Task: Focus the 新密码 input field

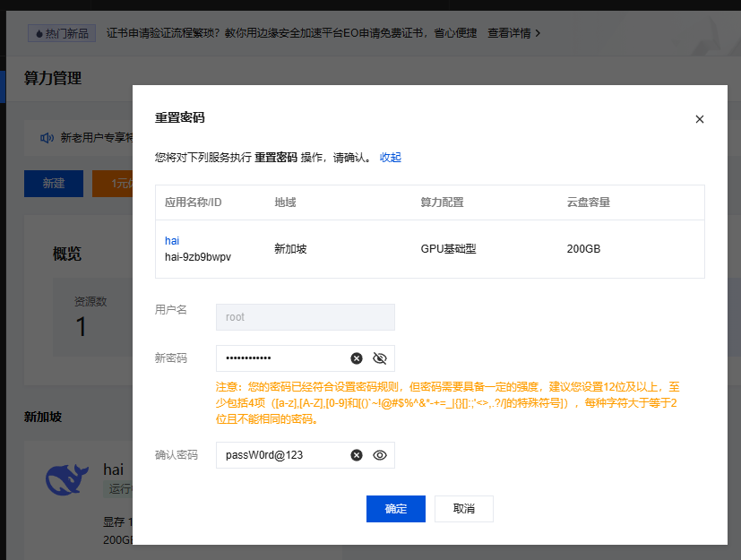Action: click(x=306, y=358)
